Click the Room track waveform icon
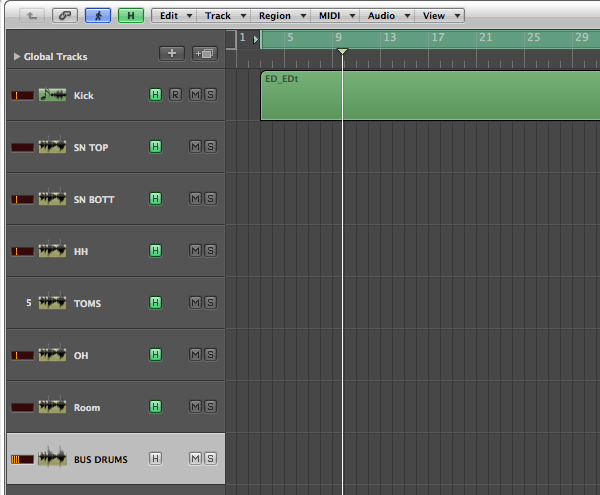The height and width of the screenshot is (495, 600). 52,405
